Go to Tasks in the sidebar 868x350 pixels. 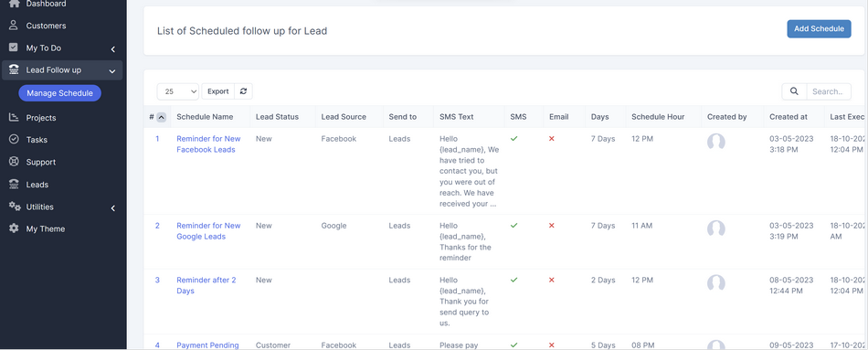pyautogui.click(x=37, y=140)
